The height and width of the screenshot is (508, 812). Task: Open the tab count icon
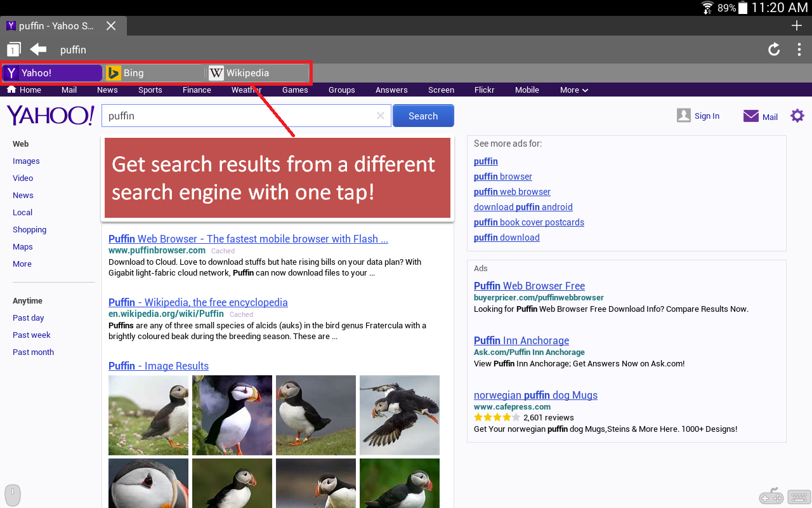(x=14, y=50)
